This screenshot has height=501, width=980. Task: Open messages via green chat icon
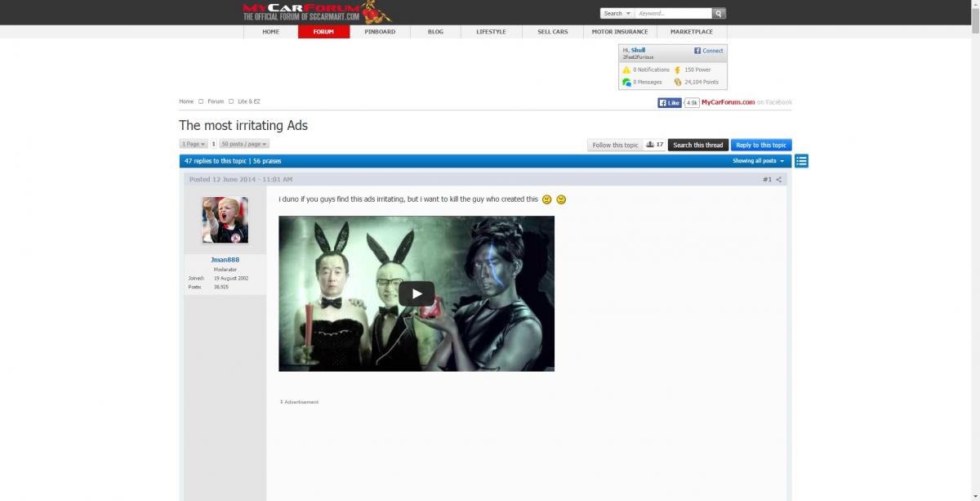(x=626, y=83)
